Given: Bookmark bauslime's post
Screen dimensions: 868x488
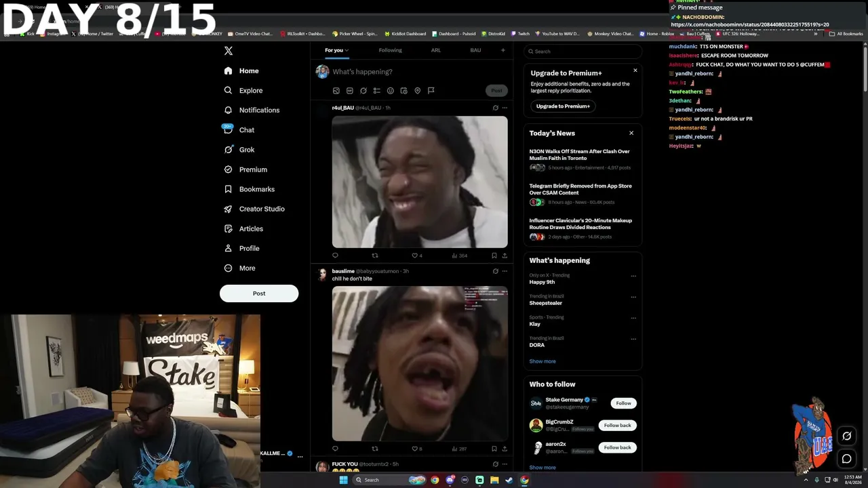Looking at the screenshot, I should [x=494, y=449].
